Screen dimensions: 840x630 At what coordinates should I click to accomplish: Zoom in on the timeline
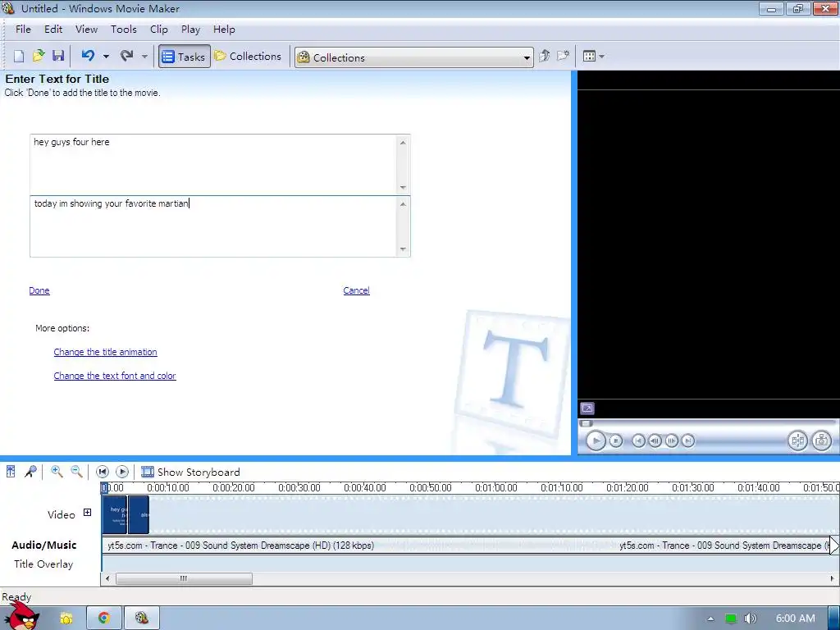(57, 472)
